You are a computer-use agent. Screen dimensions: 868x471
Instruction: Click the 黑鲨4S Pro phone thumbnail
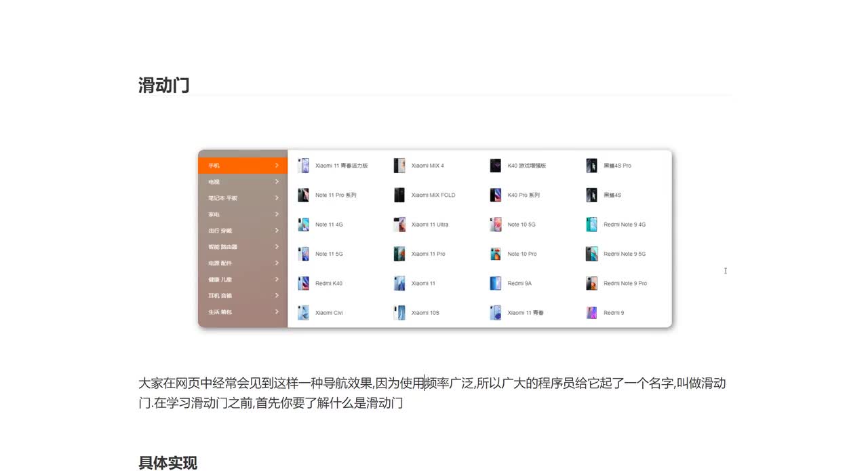click(592, 166)
